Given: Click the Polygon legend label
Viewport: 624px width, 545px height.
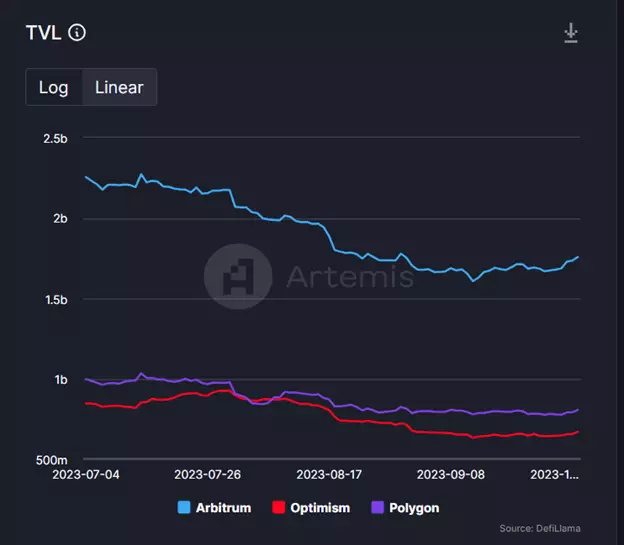Looking at the screenshot, I should pyautogui.click(x=414, y=508).
